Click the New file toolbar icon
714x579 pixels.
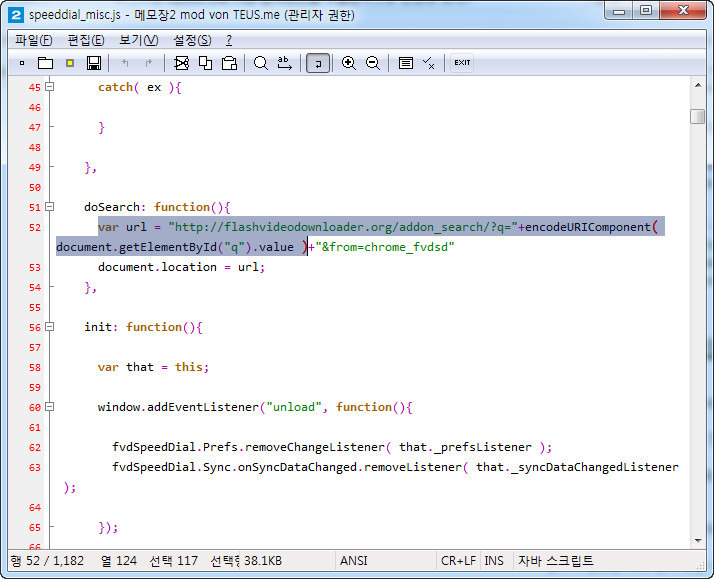21,63
